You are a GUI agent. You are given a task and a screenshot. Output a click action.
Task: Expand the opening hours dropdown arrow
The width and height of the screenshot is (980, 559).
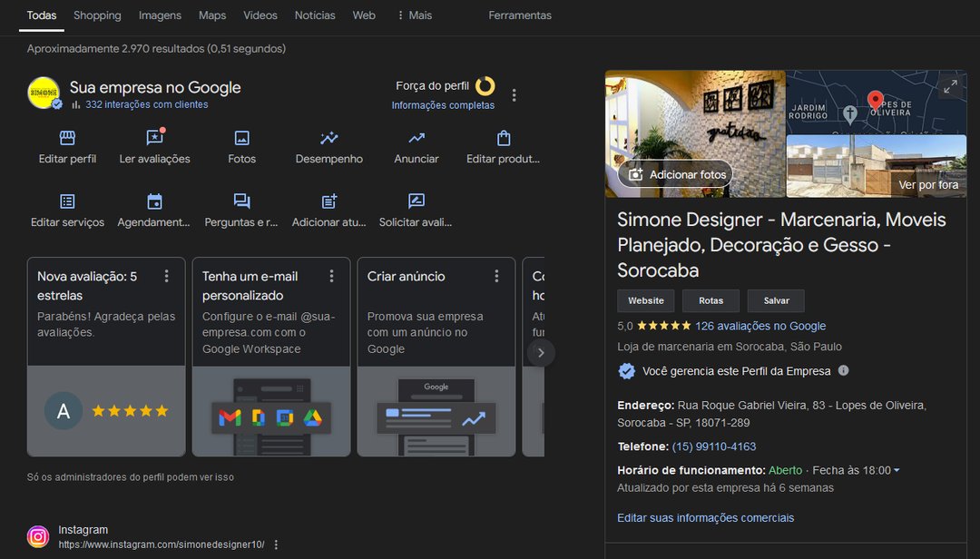point(897,471)
